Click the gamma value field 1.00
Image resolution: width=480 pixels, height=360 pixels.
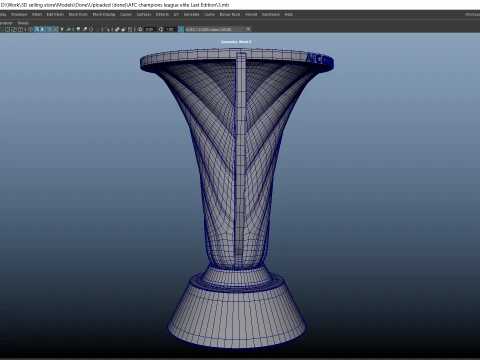coord(170,29)
